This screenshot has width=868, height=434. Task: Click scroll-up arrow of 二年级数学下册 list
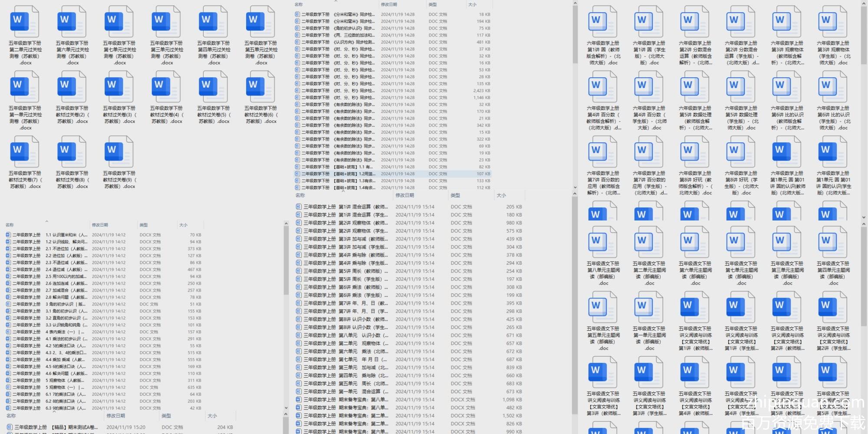[x=575, y=3]
